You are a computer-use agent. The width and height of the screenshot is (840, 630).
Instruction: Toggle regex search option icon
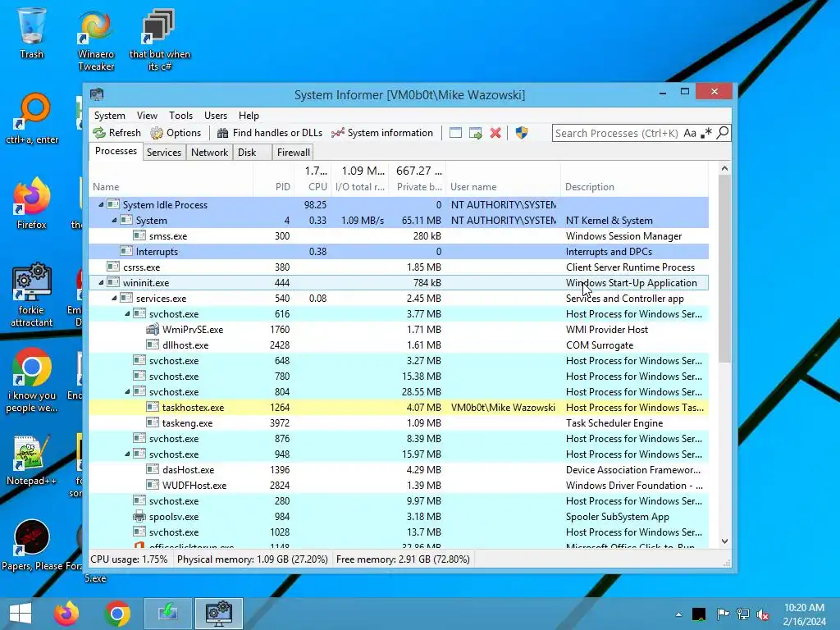click(x=706, y=133)
